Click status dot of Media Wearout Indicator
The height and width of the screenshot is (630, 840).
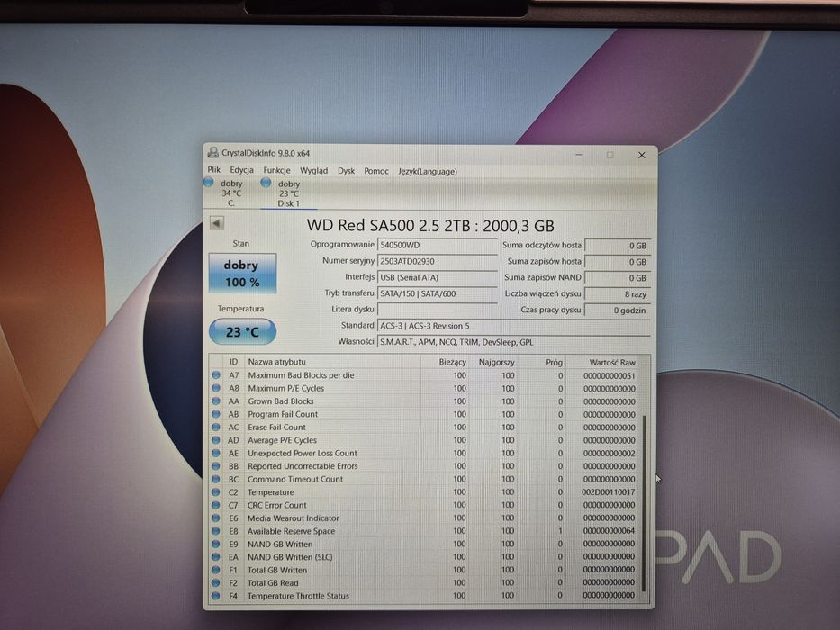[216, 518]
